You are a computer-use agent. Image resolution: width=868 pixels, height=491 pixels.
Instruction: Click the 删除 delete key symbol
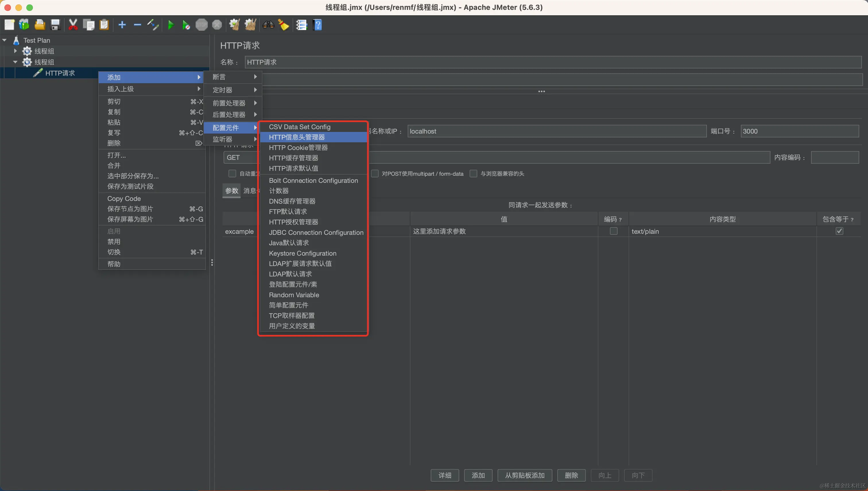click(x=199, y=143)
